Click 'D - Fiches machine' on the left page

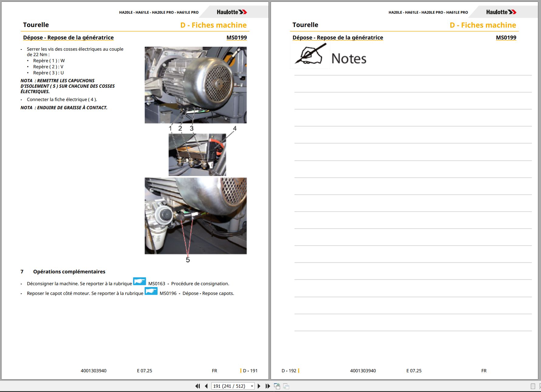tap(214, 25)
